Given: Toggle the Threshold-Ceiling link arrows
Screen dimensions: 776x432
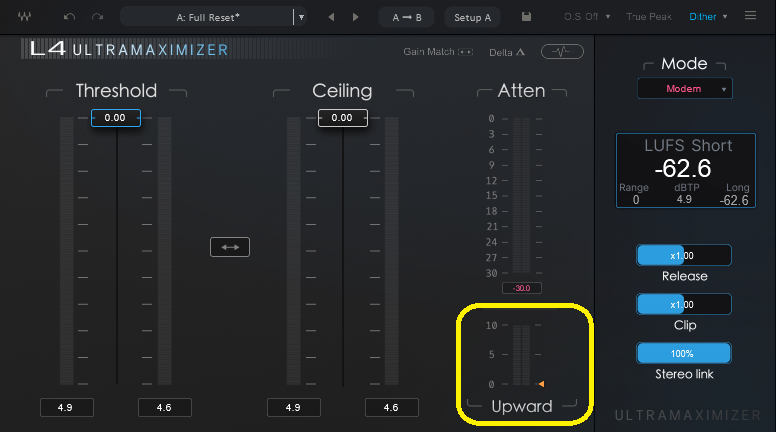Looking at the screenshot, I should click(229, 247).
